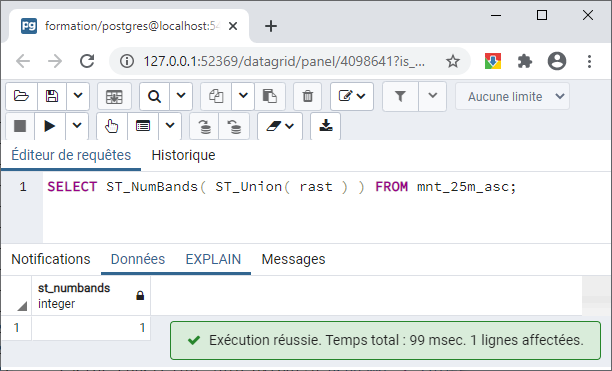Click the Commit database icon
Image resolution: width=612 pixels, height=371 pixels.
tap(205, 126)
